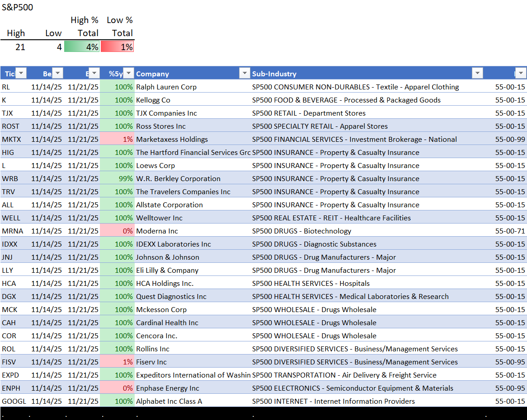Open the last column's filter dropdown
The height and width of the screenshot is (420, 527).
(521, 73)
